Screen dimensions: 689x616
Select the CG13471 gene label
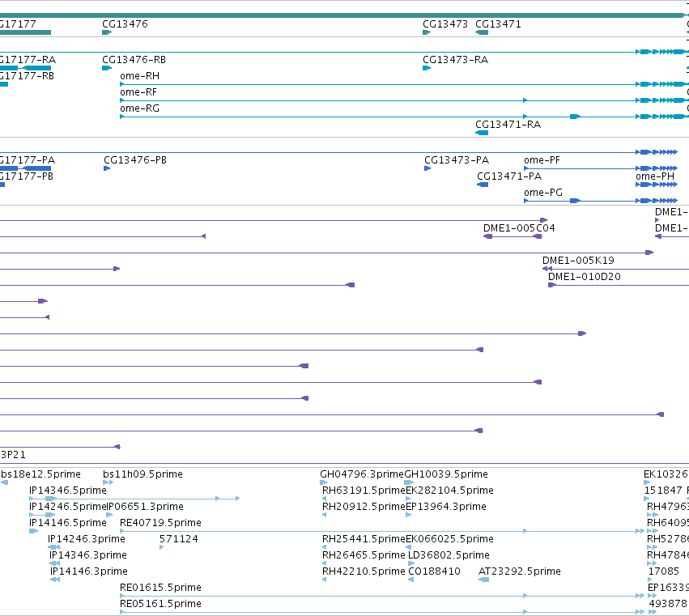(498, 24)
